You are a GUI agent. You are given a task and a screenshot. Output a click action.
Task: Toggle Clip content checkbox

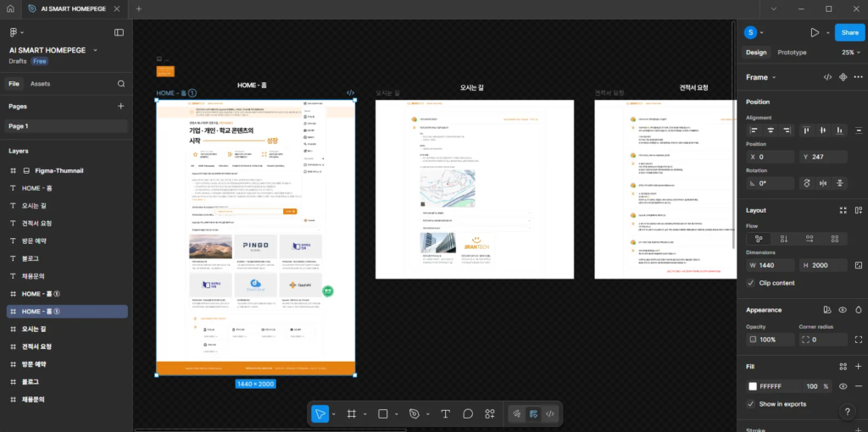coord(751,283)
